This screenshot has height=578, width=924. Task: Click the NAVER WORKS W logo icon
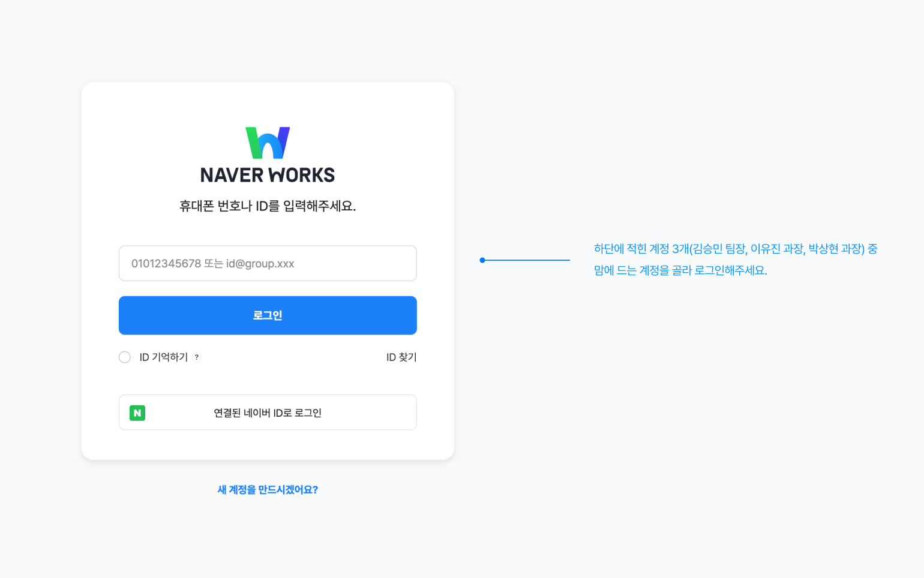click(x=268, y=143)
